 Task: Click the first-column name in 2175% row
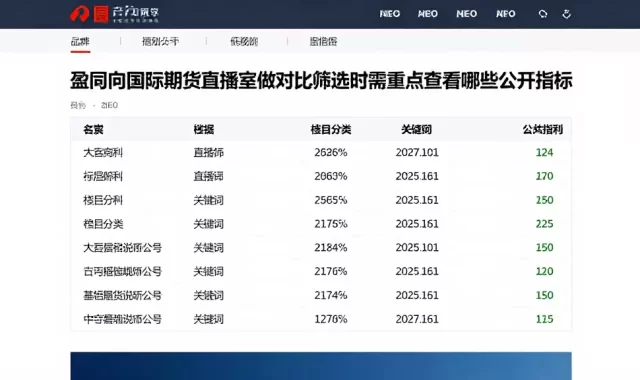[x=103, y=224]
